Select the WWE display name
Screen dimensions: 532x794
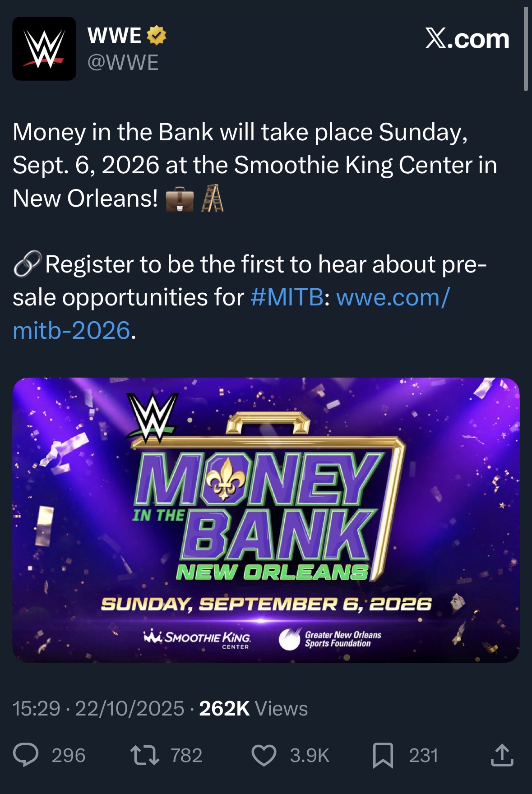(x=114, y=36)
